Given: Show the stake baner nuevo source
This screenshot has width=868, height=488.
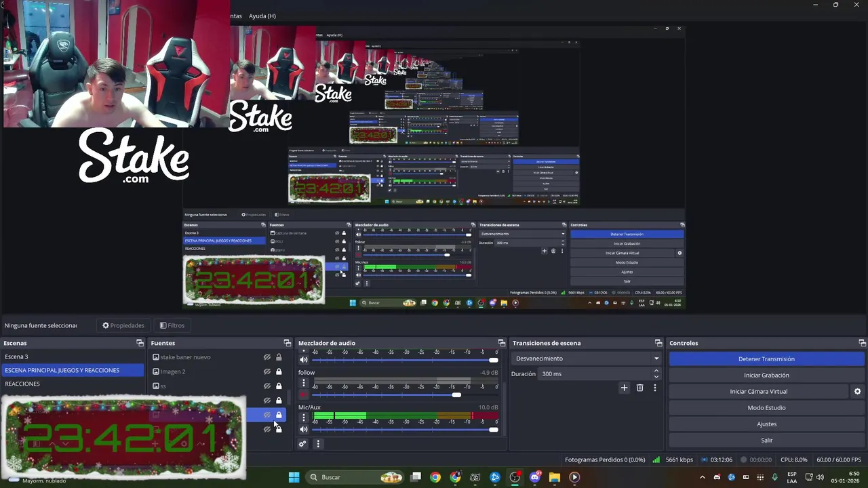Looking at the screenshot, I should point(267,357).
